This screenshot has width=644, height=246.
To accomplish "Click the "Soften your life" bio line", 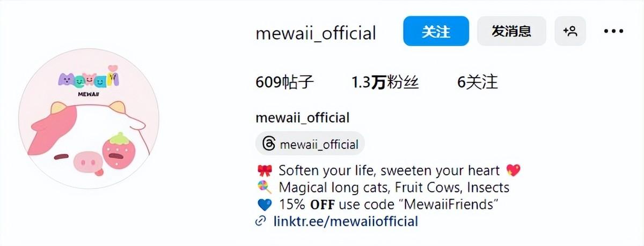I will [x=390, y=171].
